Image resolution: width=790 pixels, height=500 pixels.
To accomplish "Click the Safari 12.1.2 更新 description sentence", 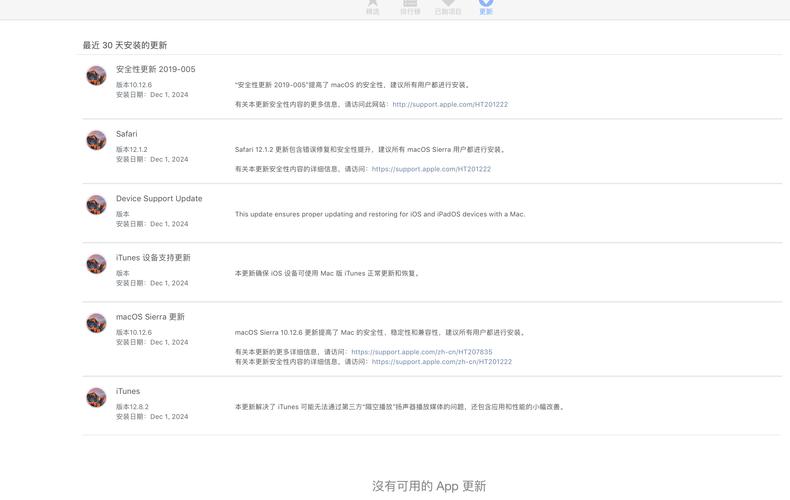I will click(370, 149).
